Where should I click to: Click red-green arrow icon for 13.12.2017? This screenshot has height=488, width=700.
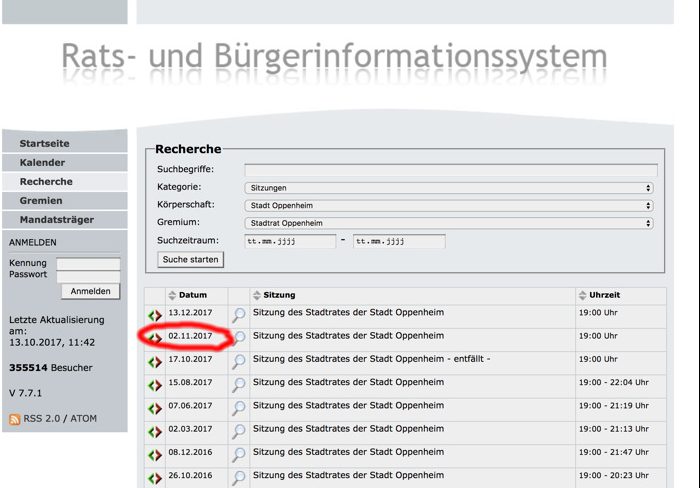tap(154, 315)
